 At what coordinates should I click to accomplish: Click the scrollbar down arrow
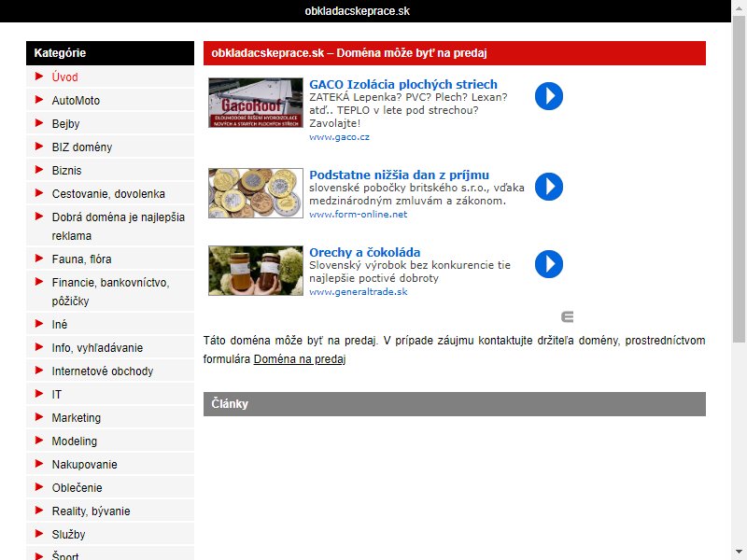(739, 552)
